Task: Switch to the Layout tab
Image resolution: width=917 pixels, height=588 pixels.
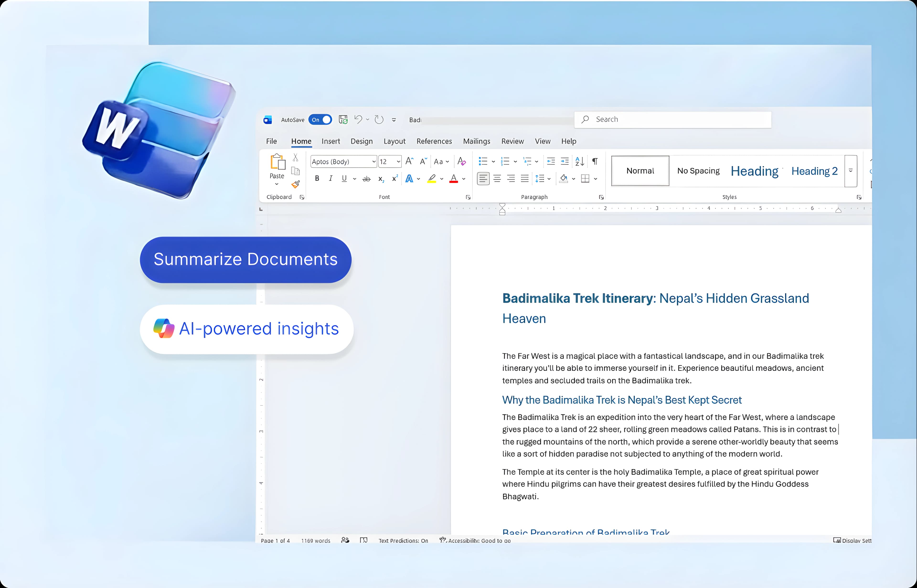Action: (x=395, y=141)
